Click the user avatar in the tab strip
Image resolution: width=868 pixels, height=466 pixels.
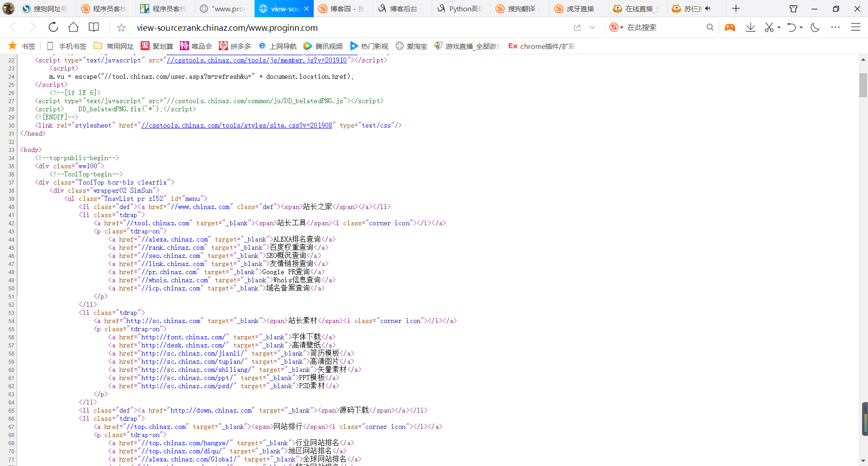coord(9,9)
